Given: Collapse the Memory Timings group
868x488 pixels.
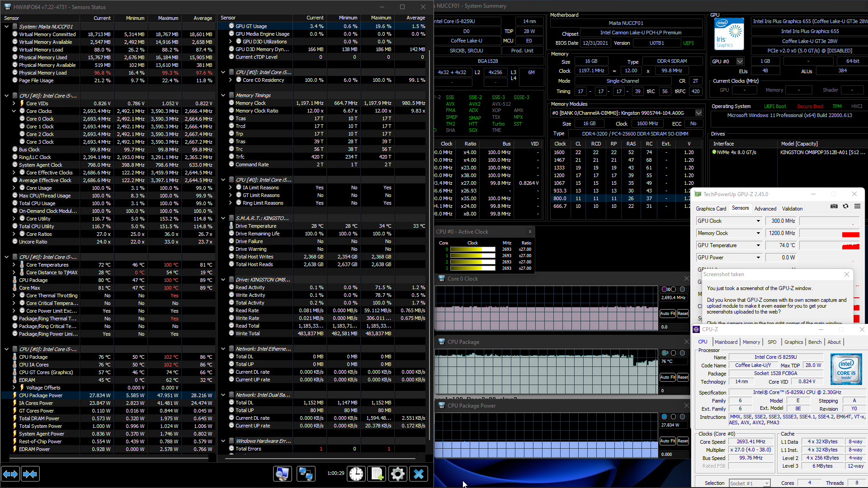Looking at the screenshot, I should coord(223,95).
